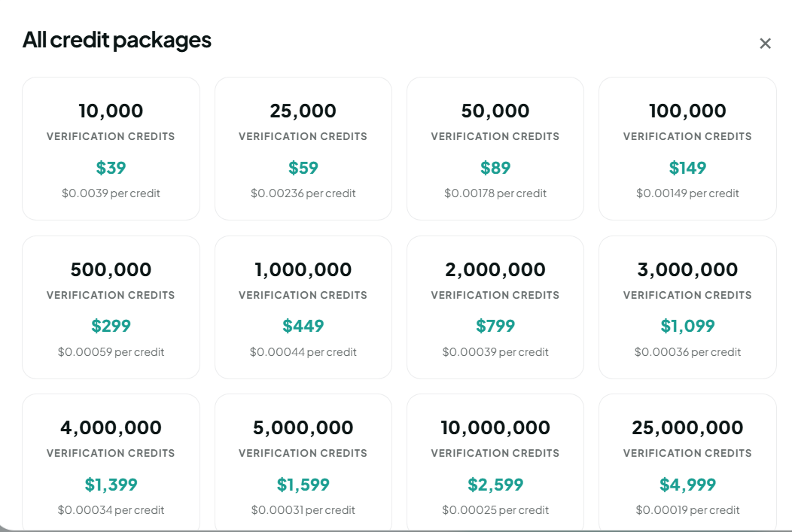Click the $0.00039 per credit text
The height and width of the screenshot is (532, 792).
tap(495, 352)
